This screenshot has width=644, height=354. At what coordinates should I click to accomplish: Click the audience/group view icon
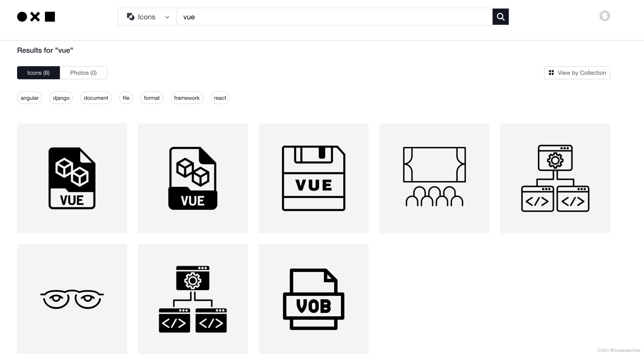click(x=434, y=178)
